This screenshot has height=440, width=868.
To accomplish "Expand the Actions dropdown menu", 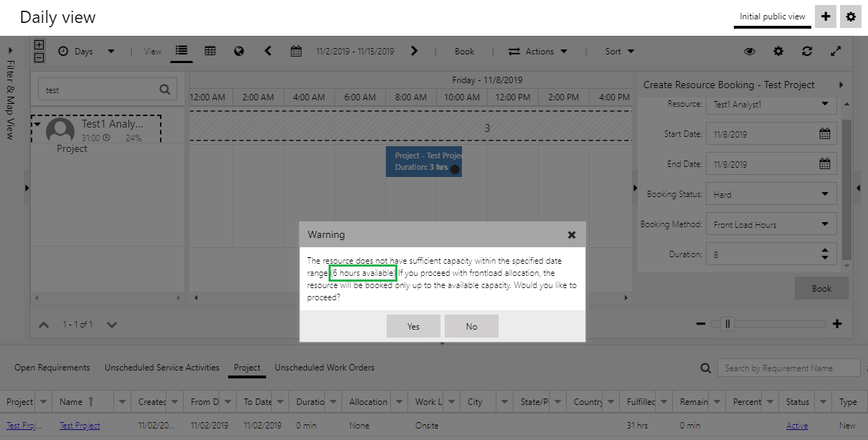I will click(538, 51).
